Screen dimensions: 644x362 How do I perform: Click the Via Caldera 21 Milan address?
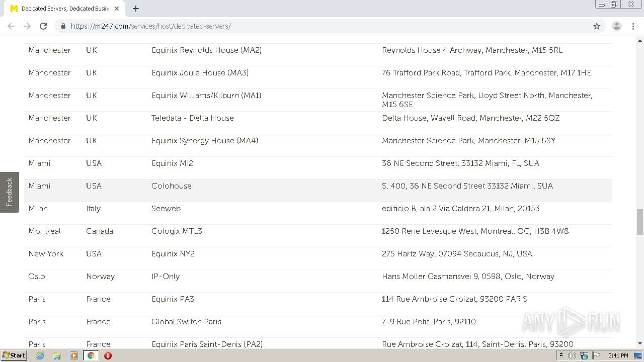pos(460,209)
